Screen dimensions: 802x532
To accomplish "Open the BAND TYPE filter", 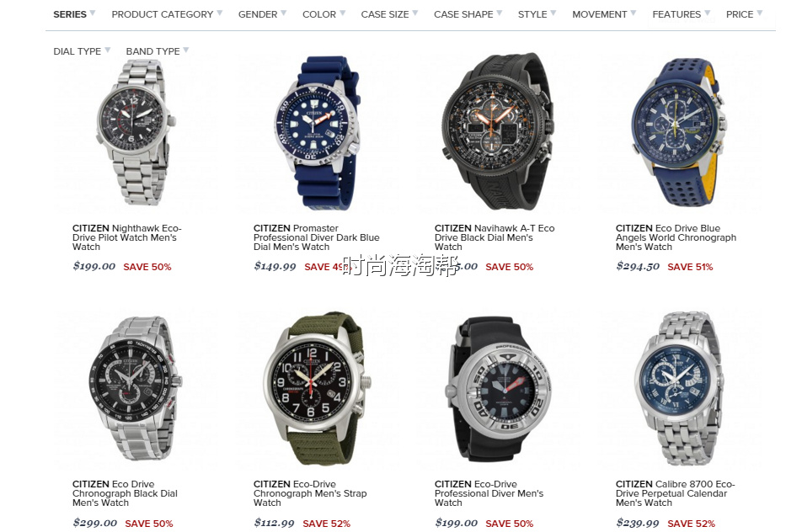I will 157,51.
